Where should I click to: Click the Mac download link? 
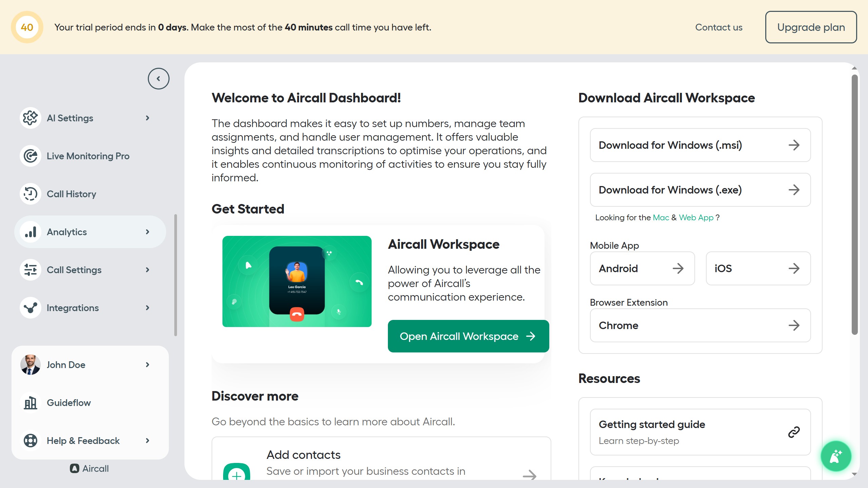(x=661, y=218)
